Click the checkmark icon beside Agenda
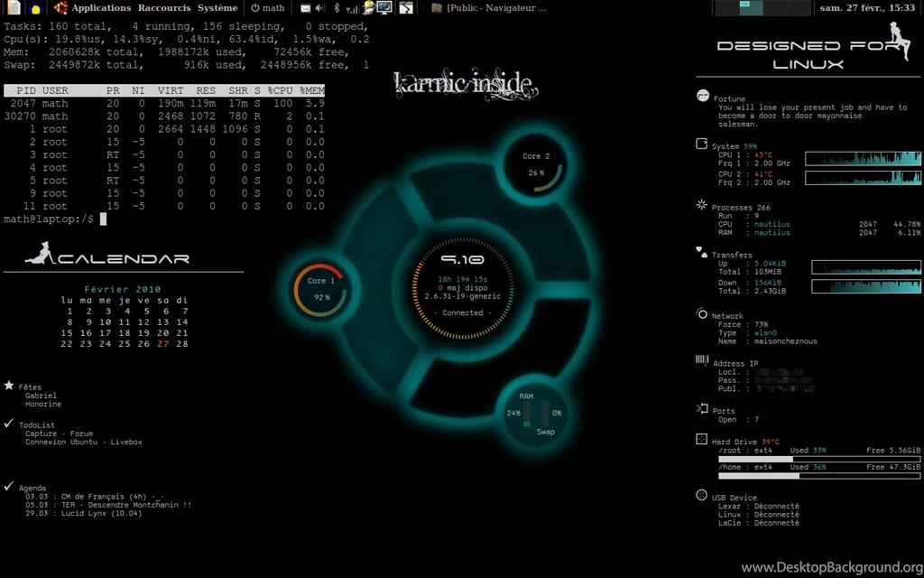 click(9, 486)
